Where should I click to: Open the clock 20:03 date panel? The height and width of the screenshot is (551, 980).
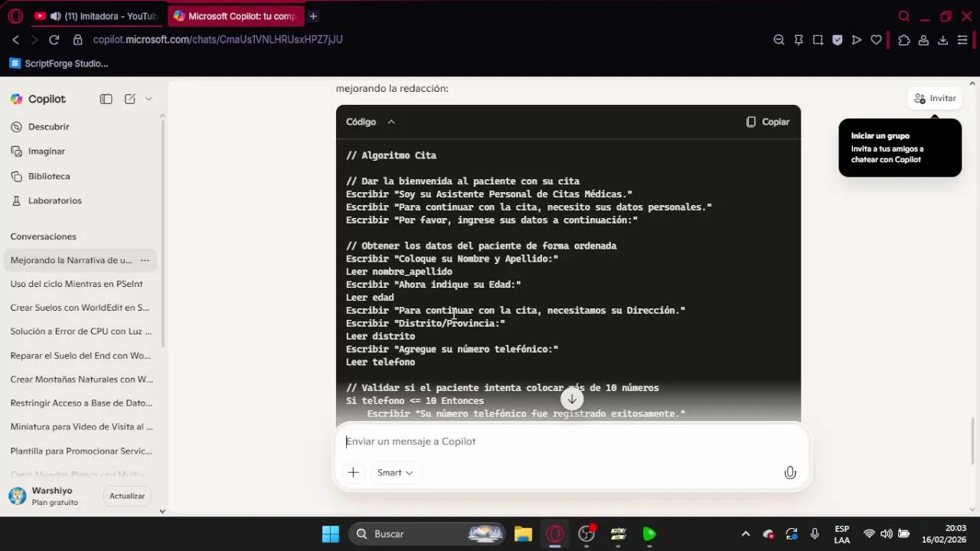[944, 534]
